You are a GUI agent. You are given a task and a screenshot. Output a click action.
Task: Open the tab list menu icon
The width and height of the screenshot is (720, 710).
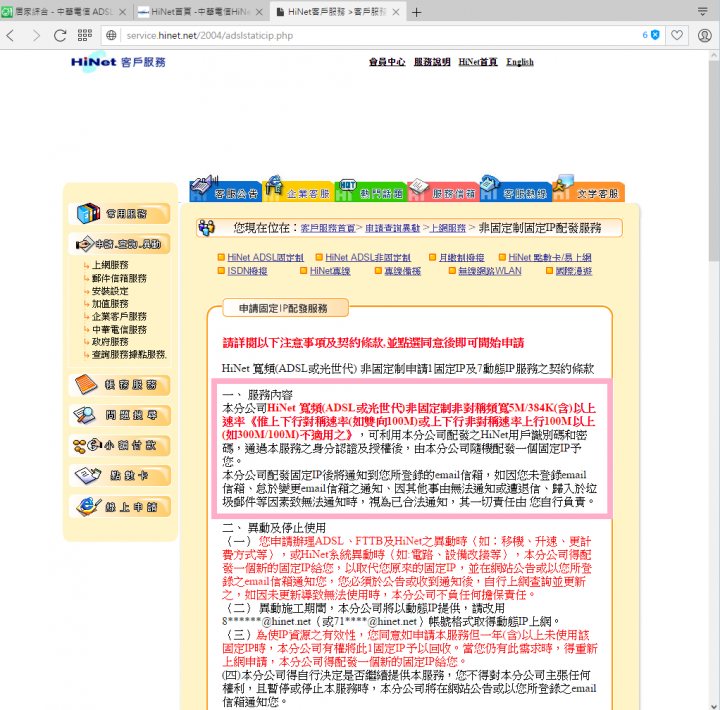click(x=703, y=11)
